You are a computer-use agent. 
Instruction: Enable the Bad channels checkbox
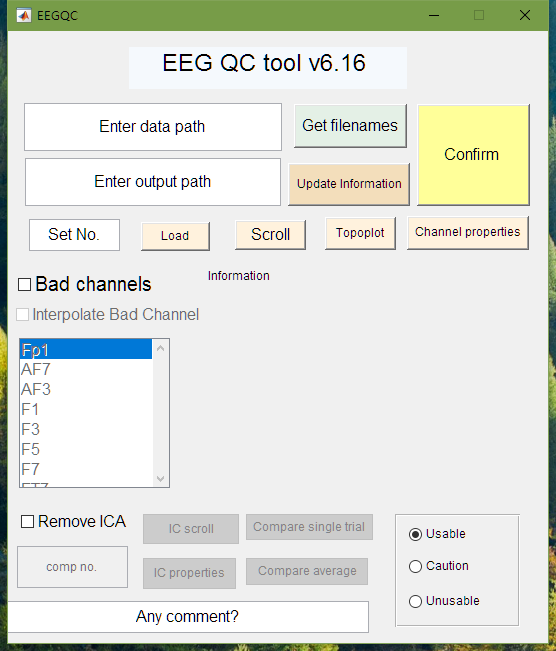(24, 285)
